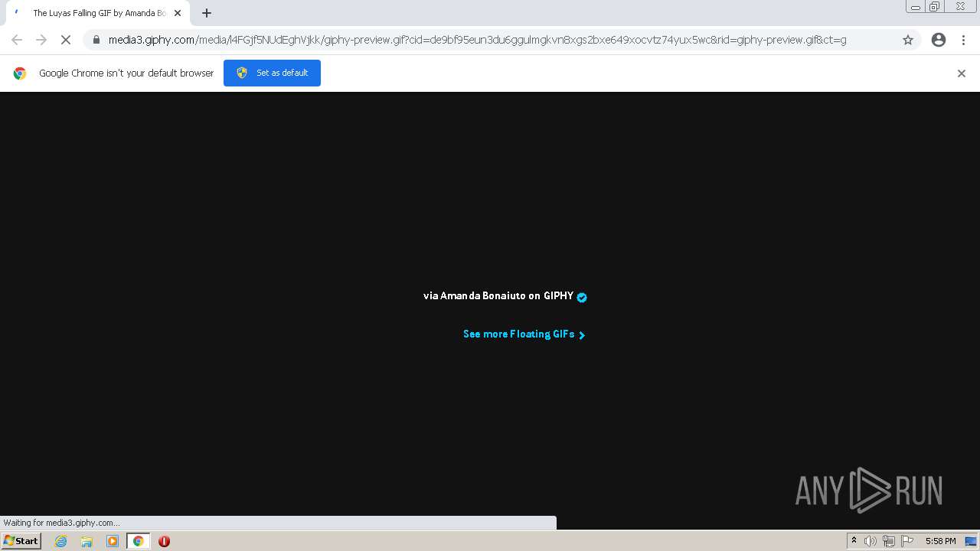
Task: Switch to Chrome in taskbar
Action: click(x=138, y=541)
